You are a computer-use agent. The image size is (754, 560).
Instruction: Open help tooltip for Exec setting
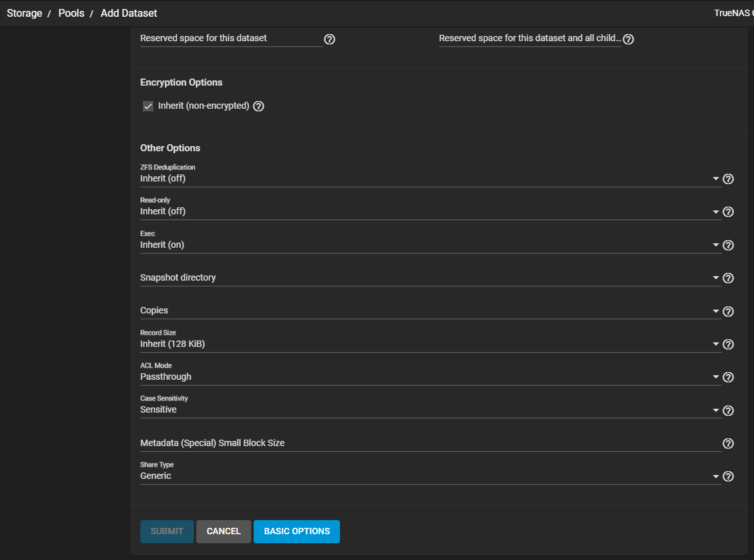click(728, 245)
